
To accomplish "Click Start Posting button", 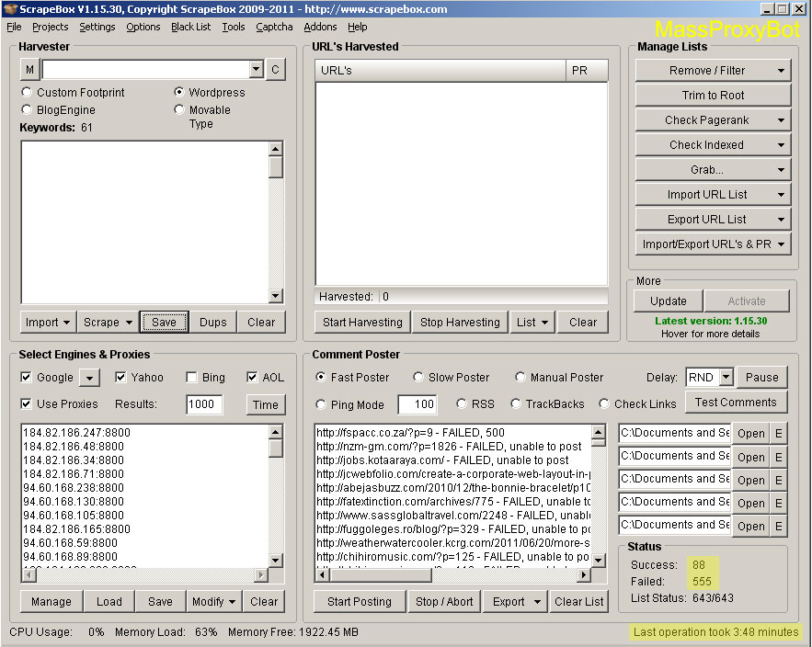I will click(360, 601).
